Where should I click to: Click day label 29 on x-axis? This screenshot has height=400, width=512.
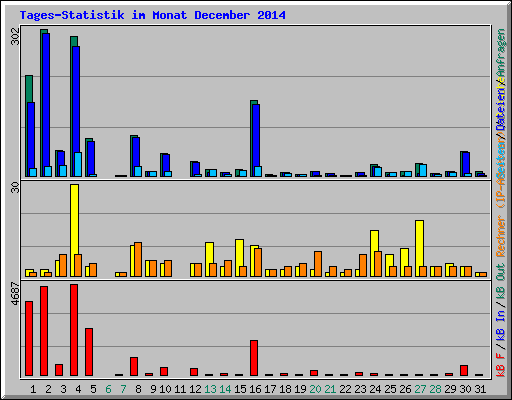(450, 389)
